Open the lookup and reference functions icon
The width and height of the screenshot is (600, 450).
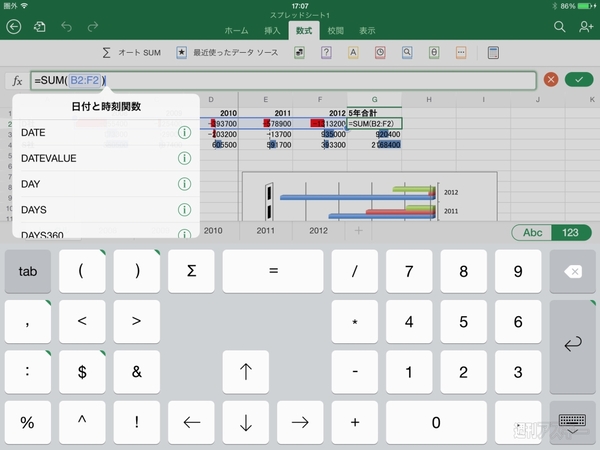(x=407, y=53)
